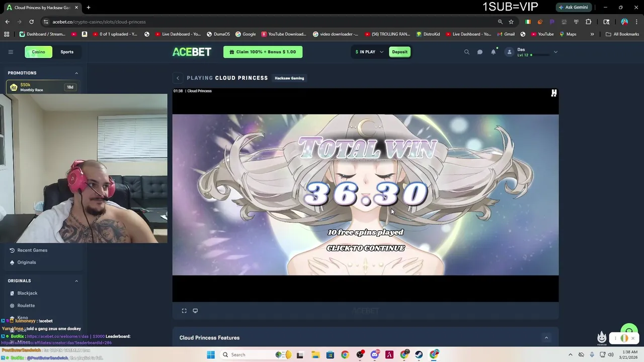View site information icon in address bar
This screenshot has width=644, height=362.
tap(46, 22)
